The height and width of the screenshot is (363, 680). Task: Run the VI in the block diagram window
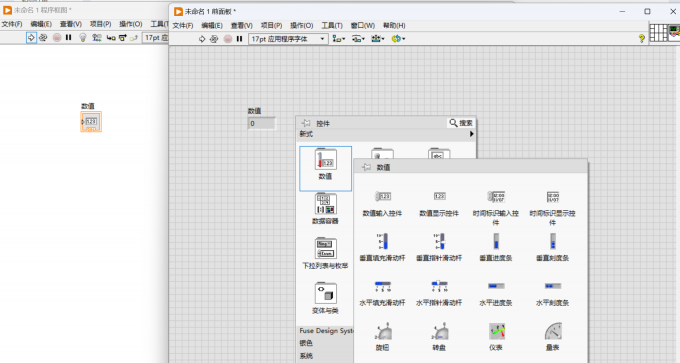31,38
